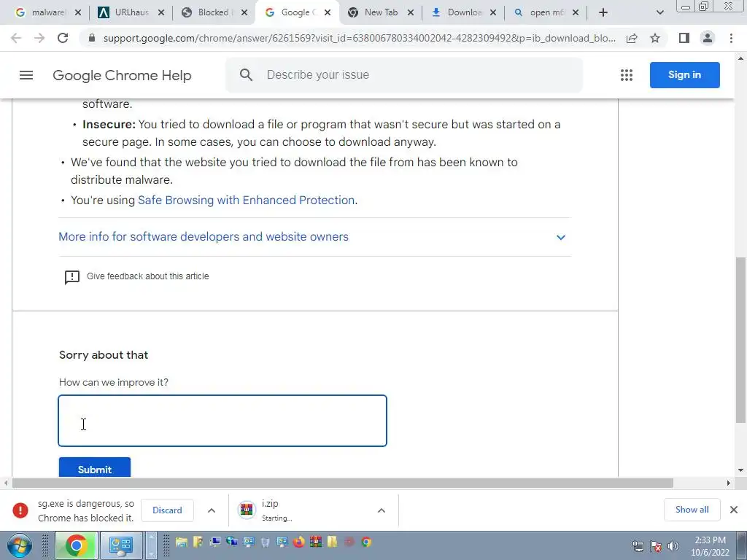This screenshot has height=560, width=747.
Task: Click Give feedback about this article
Action: (147, 276)
